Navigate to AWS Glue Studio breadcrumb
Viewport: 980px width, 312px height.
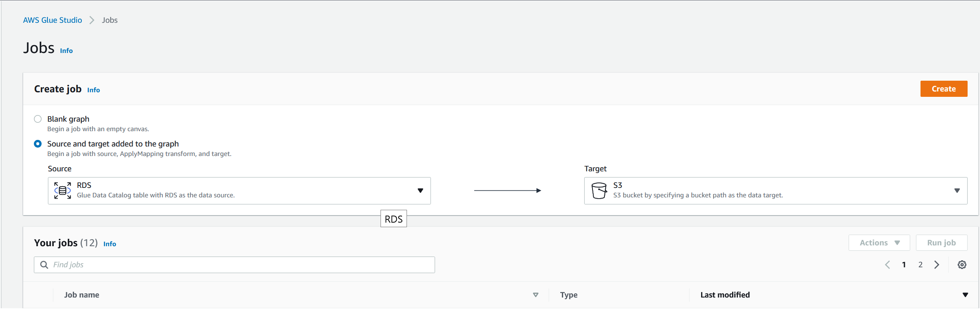click(x=52, y=20)
